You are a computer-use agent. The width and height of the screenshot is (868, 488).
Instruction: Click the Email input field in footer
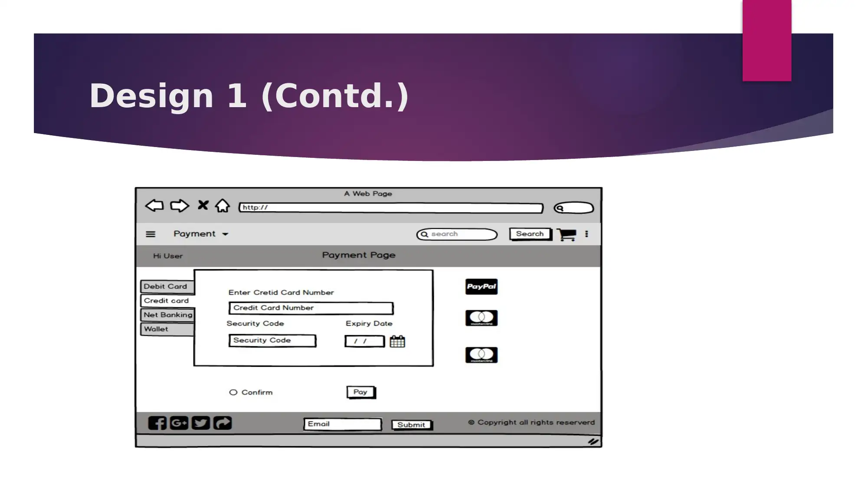343,424
